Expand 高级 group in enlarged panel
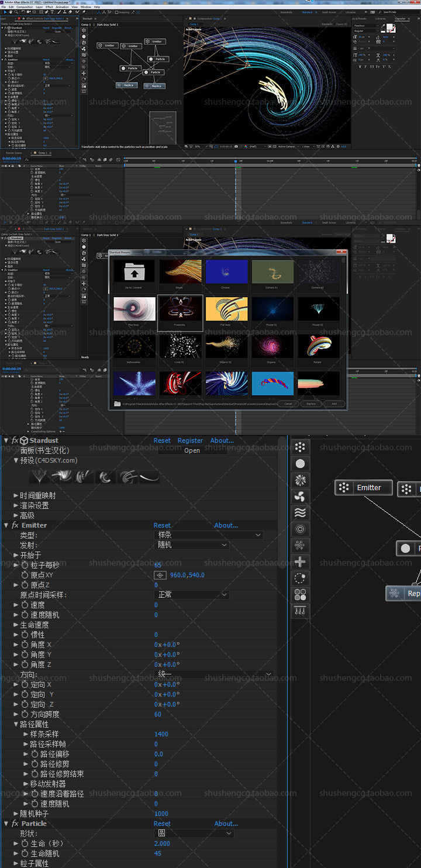Viewport: 421px width, 868px height. click(16, 515)
